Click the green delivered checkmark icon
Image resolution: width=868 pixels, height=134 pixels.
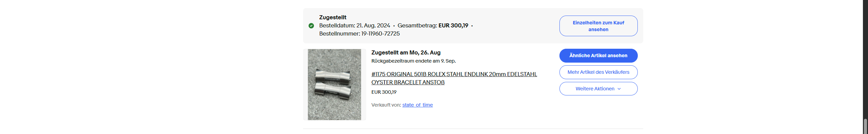coord(311,26)
